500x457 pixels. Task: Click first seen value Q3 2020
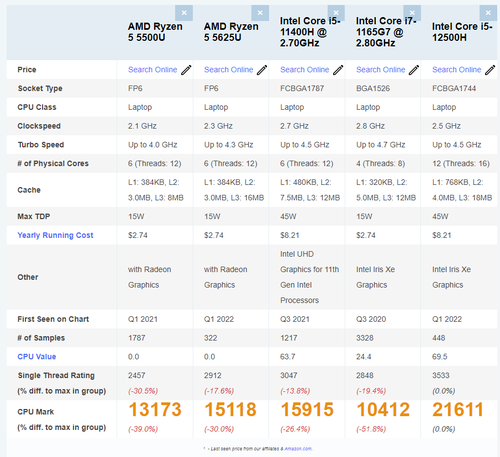[x=371, y=319]
